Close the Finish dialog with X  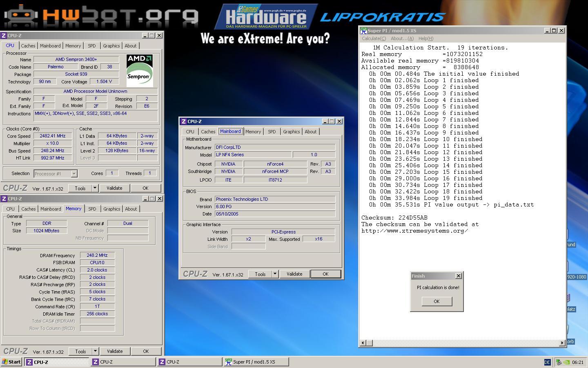click(x=458, y=276)
